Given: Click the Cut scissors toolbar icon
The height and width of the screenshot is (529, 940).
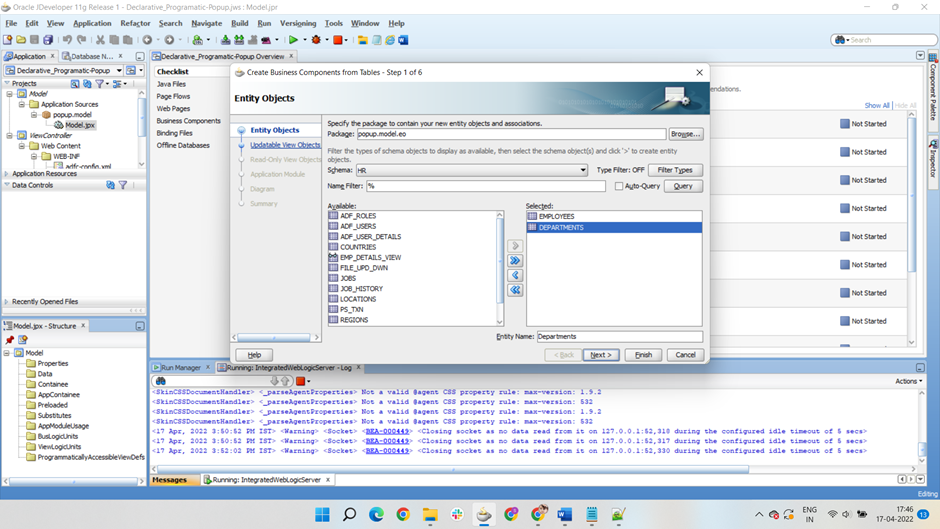Looking at the screenshot, I should (x=100, y=40).
